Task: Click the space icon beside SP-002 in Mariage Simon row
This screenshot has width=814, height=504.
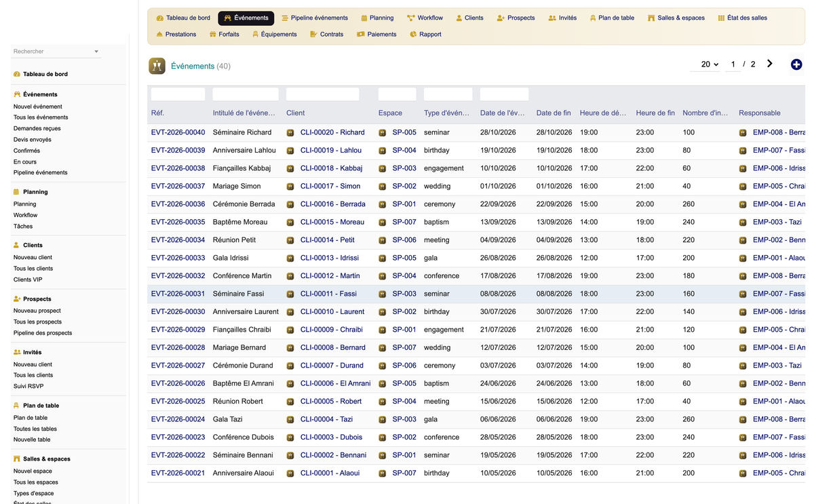Action: tap(383, 186)
